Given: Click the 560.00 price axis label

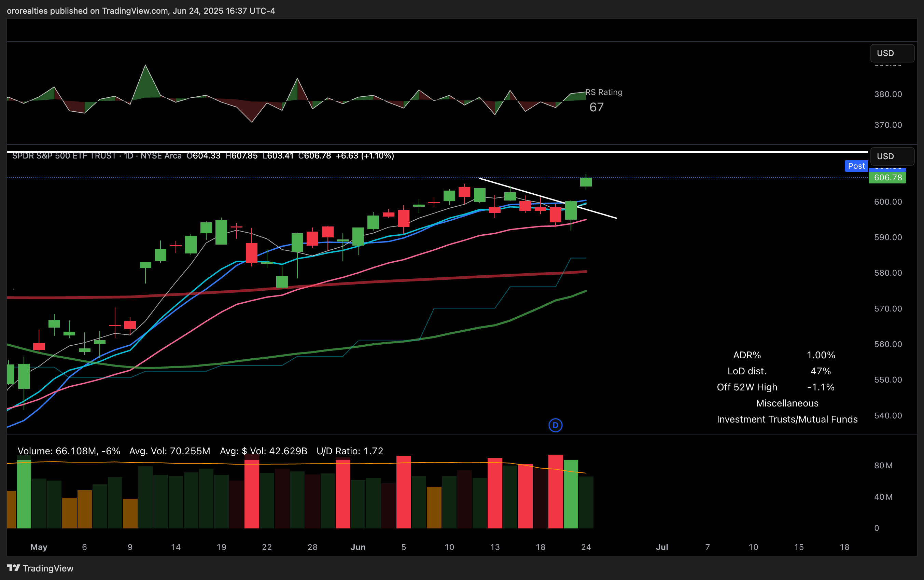Looking at the screenshot, I should (888, 344).
